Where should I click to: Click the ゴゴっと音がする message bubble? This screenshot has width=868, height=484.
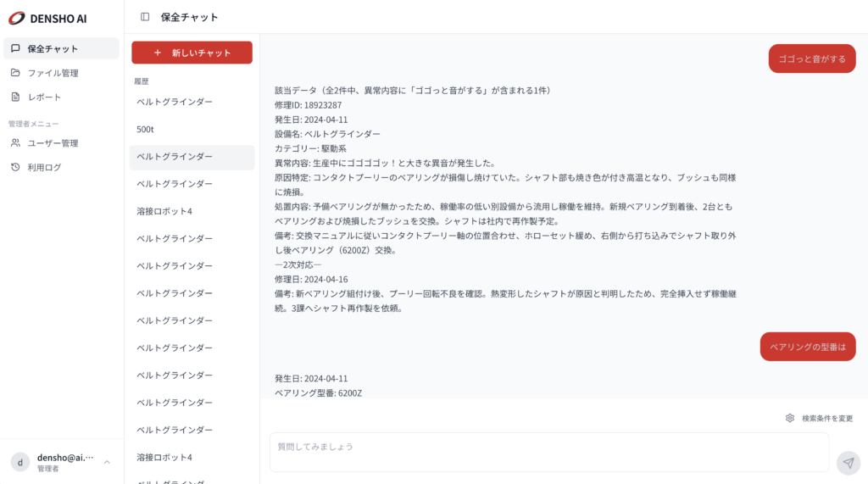click(812, 58)
